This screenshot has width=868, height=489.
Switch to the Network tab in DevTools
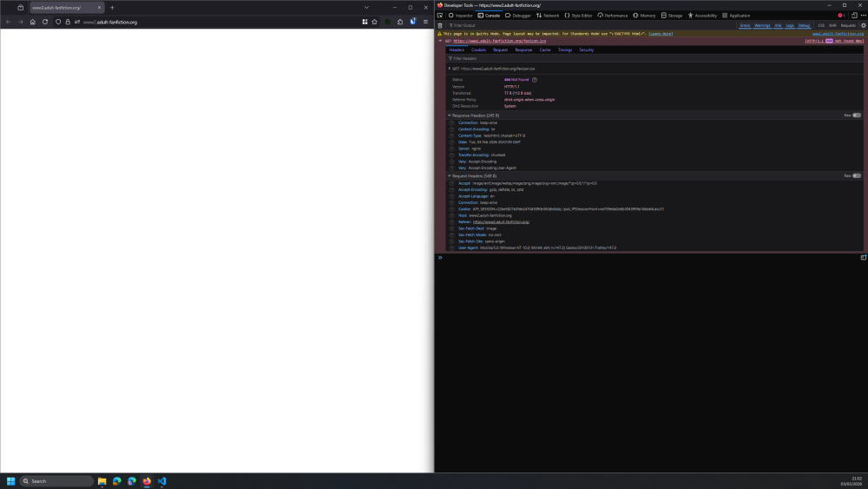pyautogui.click(x=548, y=16)
